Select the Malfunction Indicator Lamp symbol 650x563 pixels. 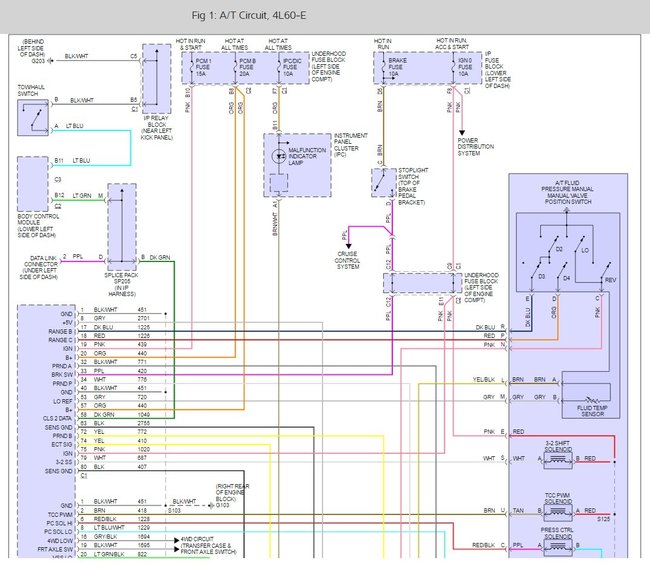coord(279,156)
